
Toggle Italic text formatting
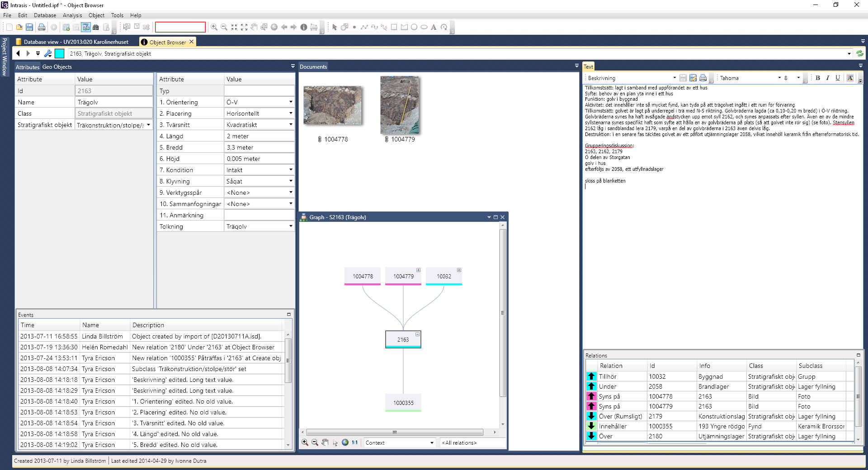pos(827,78)
